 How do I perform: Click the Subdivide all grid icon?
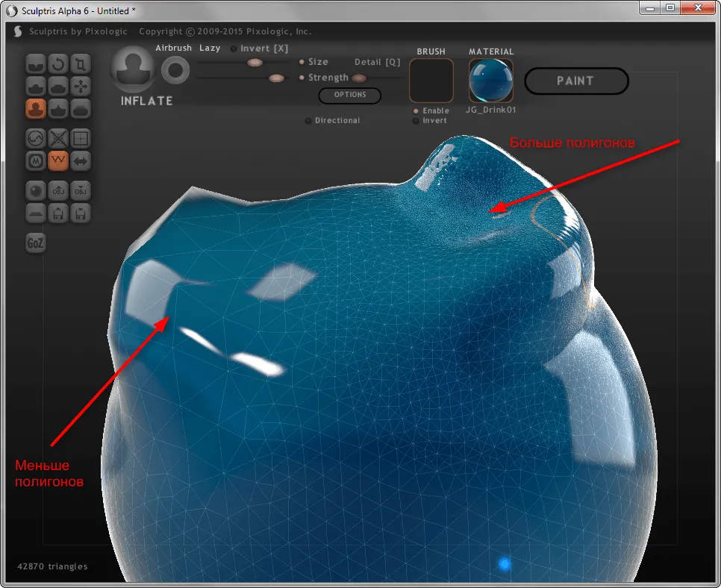(x=81, y=138)
